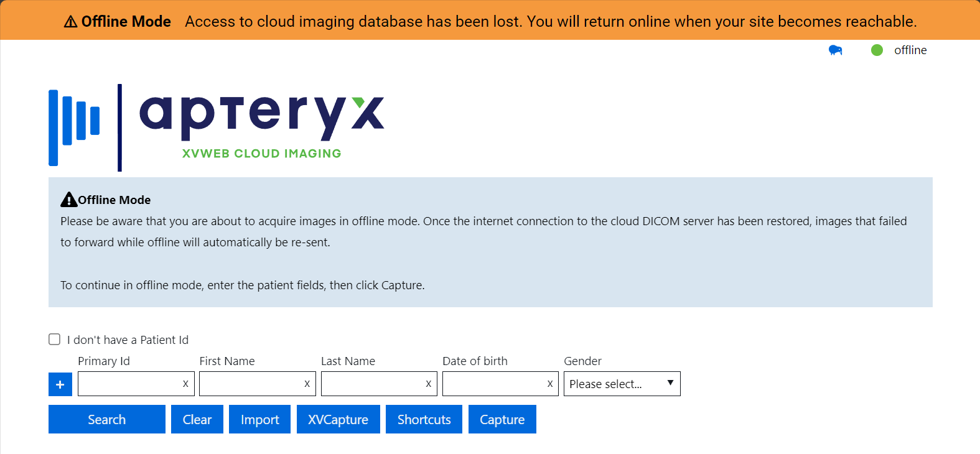Click the blue kiwi bird icon
The width and height of the screenshot is (980, 454).
835,50
